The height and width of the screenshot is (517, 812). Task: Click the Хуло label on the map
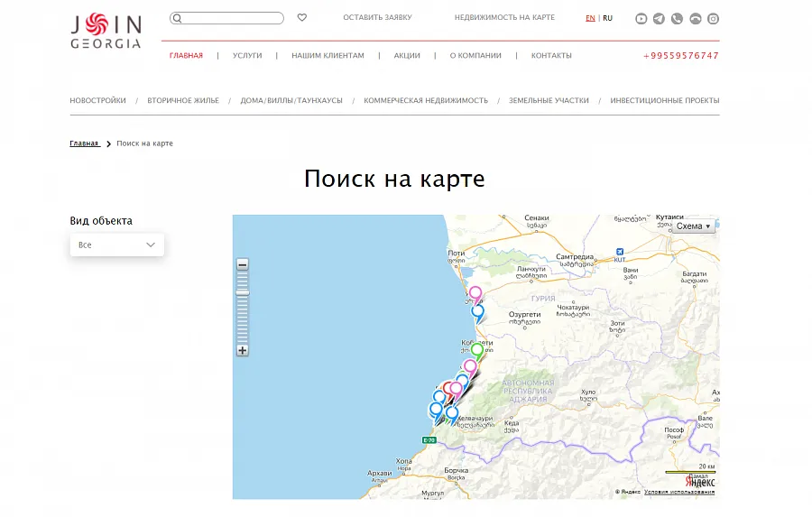(x=588, y=392)
